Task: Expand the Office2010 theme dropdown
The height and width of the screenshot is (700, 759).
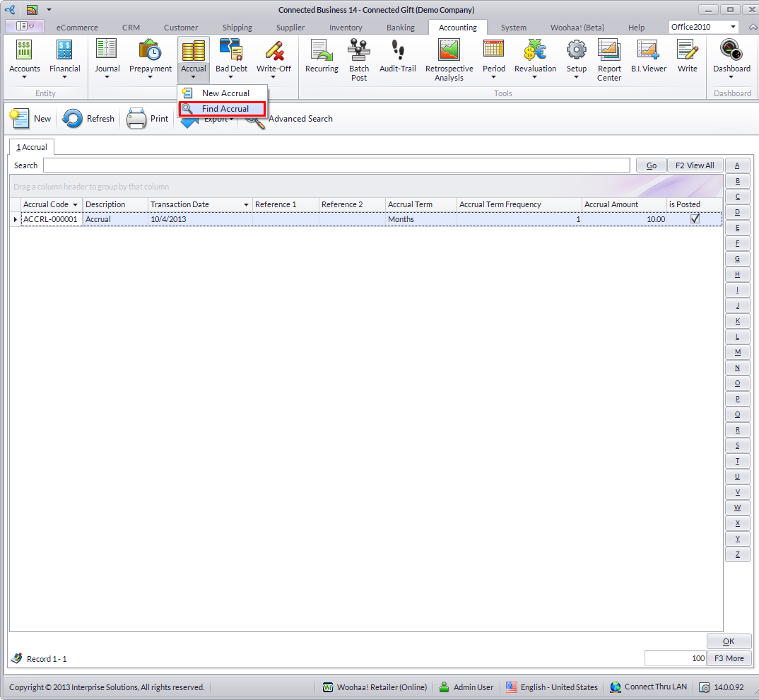Action: pos(732,27)
